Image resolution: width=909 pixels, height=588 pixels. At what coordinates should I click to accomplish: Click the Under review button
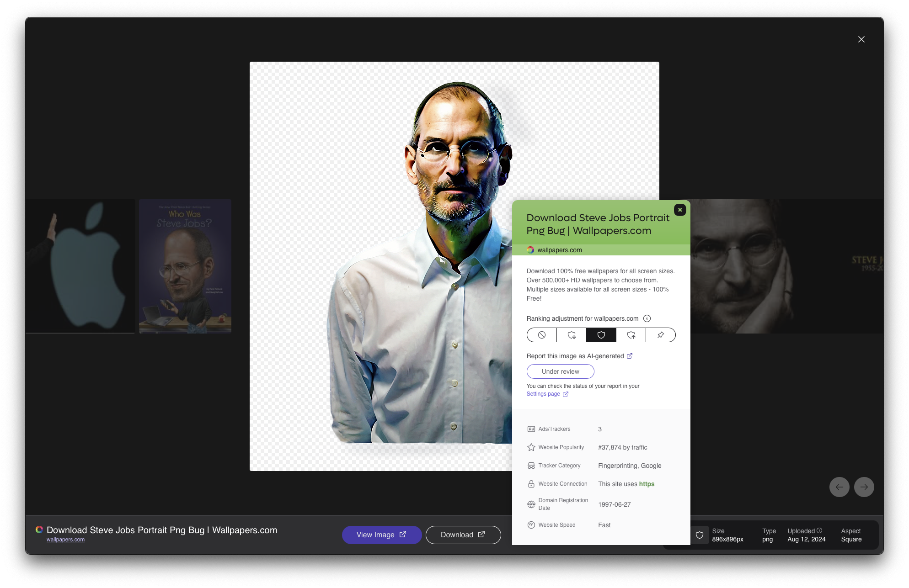click(560, 371)
